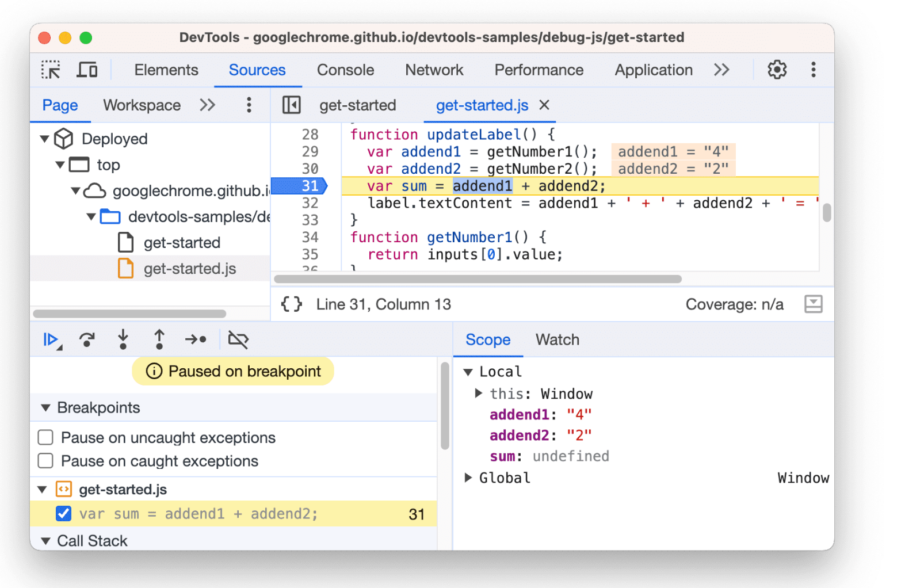Viewport: 924px width, 588px height.
Task: Click the addend2: "2" scope variable
Action: (540, 435)
